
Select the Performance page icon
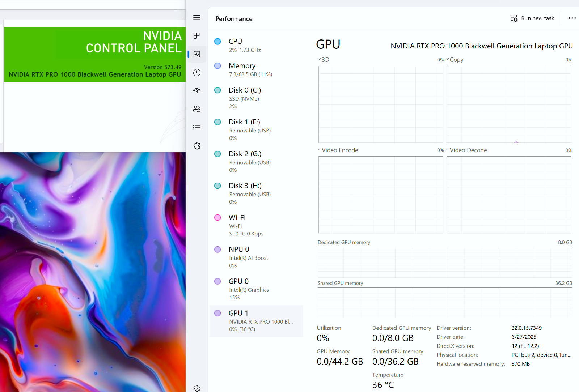click(196, 54)
